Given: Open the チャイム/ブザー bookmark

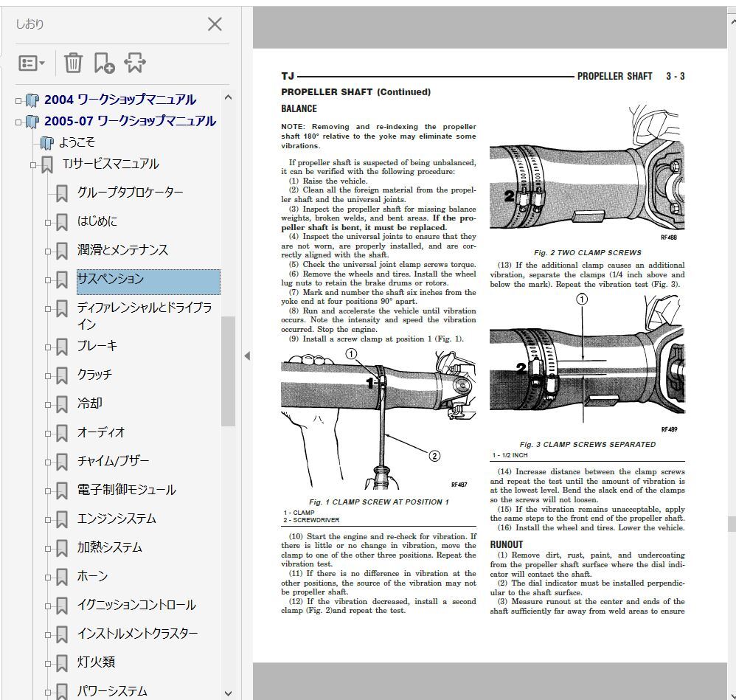Looking at the screenshot, I should 113,461.
